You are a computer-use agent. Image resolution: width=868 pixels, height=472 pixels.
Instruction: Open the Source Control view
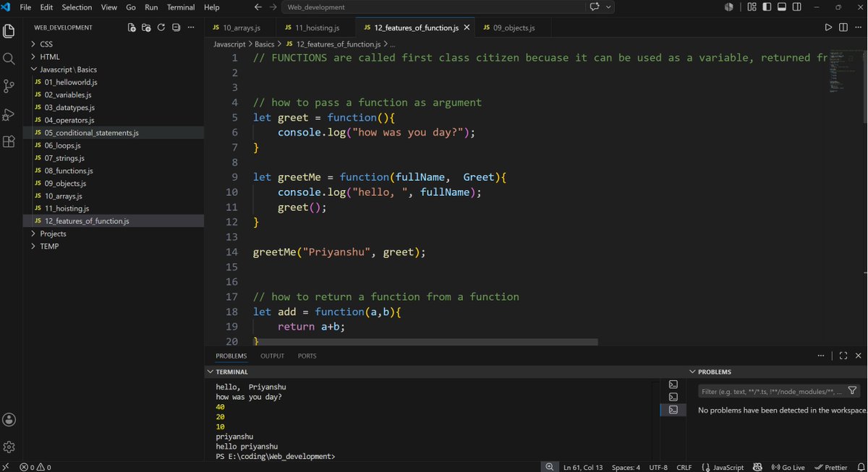tap(9, 86)
